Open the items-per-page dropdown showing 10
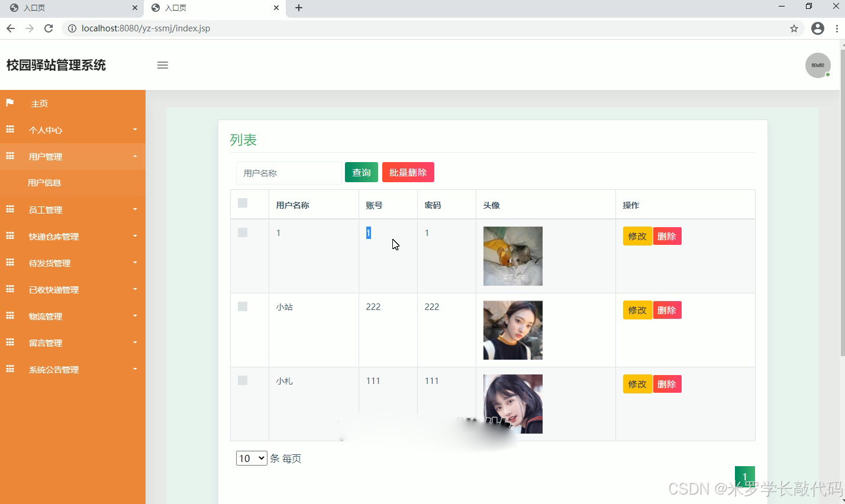845x504 pixels. point(251,458)
